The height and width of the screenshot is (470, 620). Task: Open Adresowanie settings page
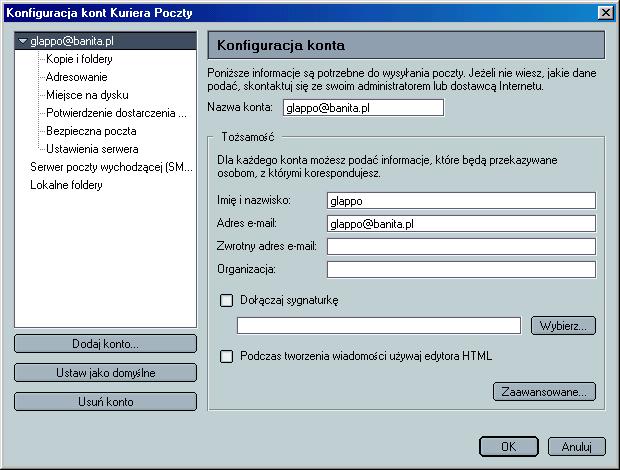(x=77, y=77)
